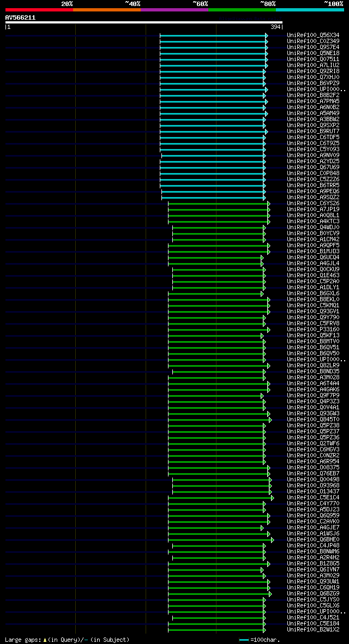Click the red 20% legend segment
This screenshot has height=644, width=349.
[x=39, y=9]
